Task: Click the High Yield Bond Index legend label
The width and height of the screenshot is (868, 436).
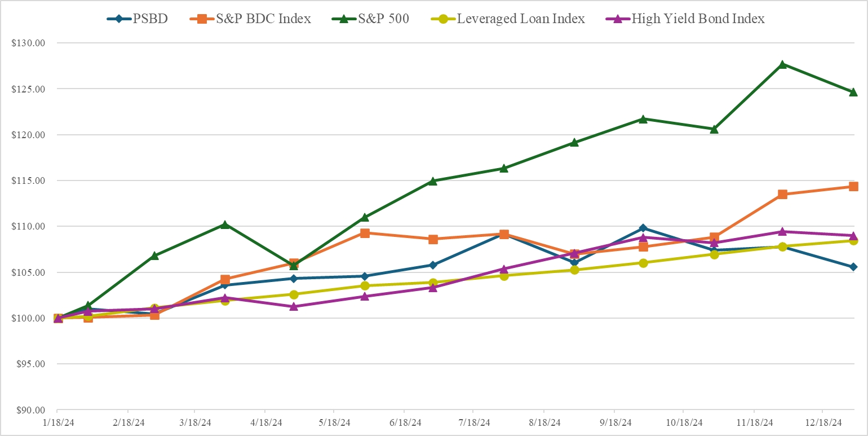Action: click(698, 19)
